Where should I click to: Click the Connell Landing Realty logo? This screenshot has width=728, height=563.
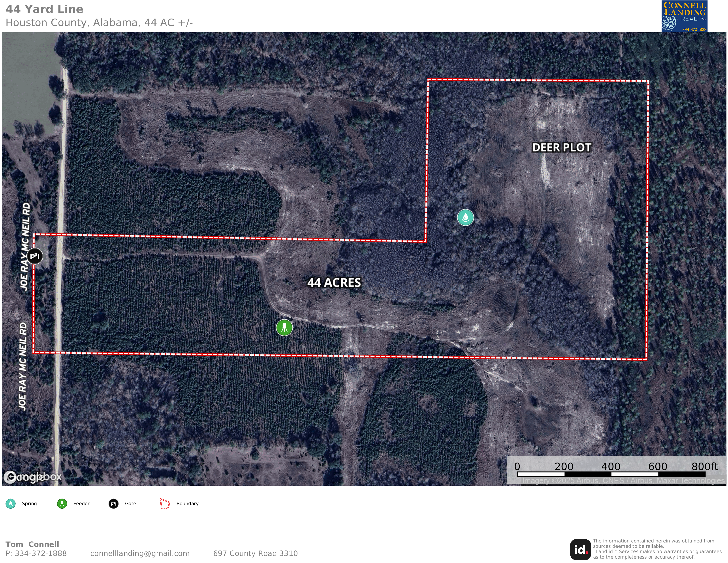click(684, 16)
